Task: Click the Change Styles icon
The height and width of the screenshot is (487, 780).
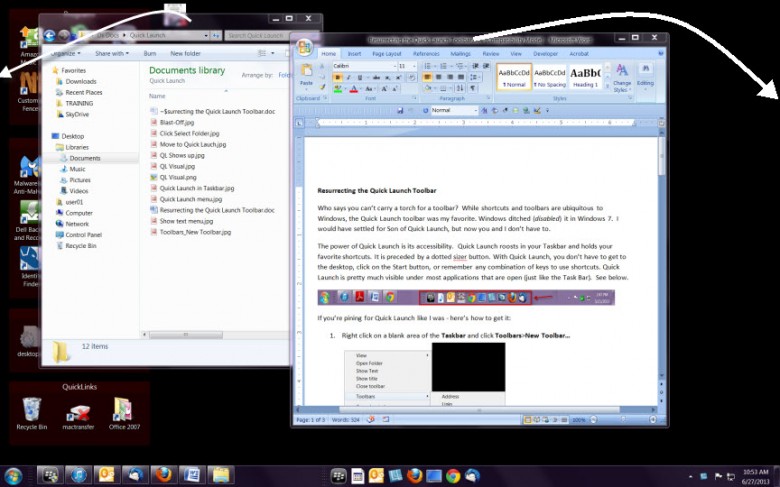Action: pos(622,77)
